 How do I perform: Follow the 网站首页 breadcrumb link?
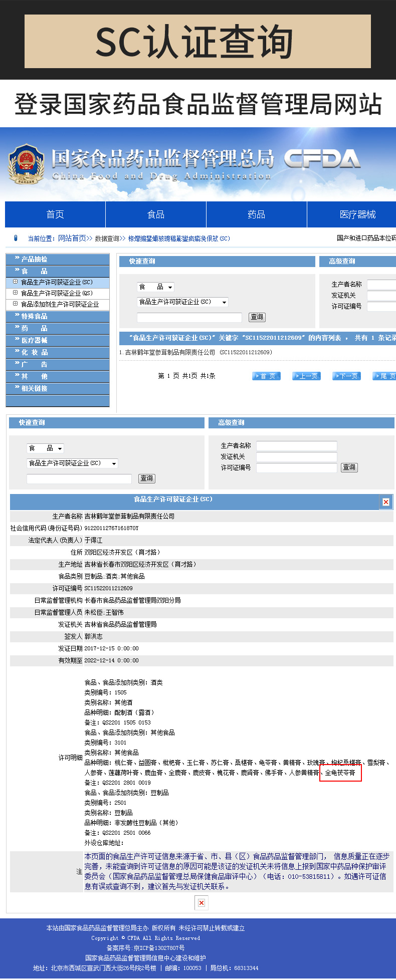pos(72,238)
